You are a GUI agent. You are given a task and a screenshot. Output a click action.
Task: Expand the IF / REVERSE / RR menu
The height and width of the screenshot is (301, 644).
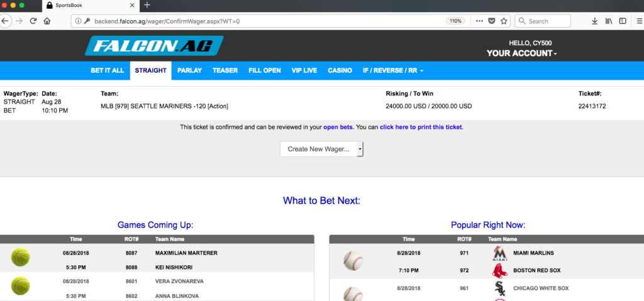tap(392, 70)
